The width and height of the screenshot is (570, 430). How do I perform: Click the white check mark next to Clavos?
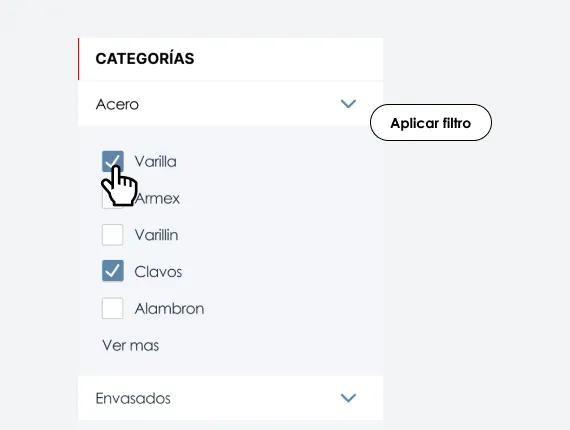point(112,270)
